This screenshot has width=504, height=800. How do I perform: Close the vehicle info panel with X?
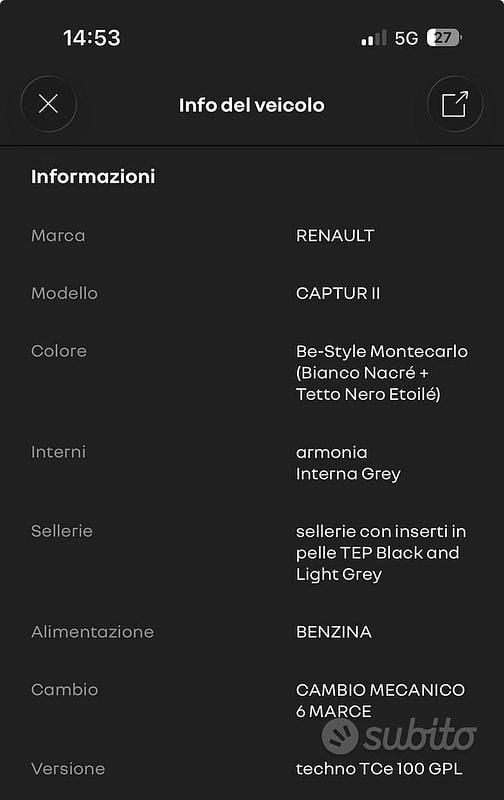(48, 104)
